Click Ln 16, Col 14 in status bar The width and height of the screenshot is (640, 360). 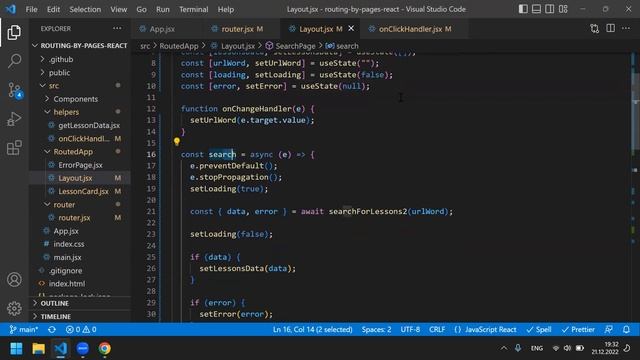pyautogui.click(x=312, y=329)
